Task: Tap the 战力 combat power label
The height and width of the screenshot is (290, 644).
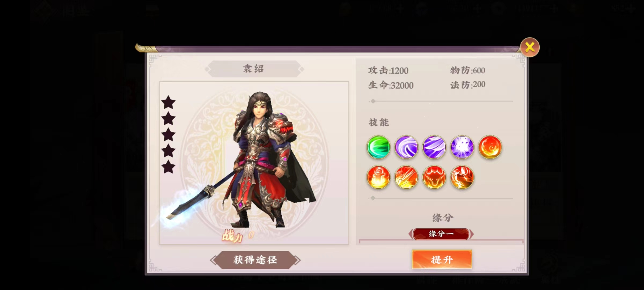Action: pos(232,236)
